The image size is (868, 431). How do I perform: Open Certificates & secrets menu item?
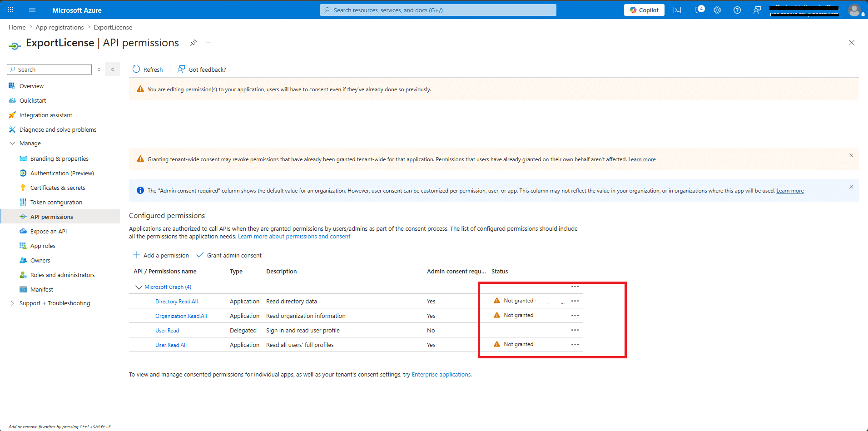[58, 188]
